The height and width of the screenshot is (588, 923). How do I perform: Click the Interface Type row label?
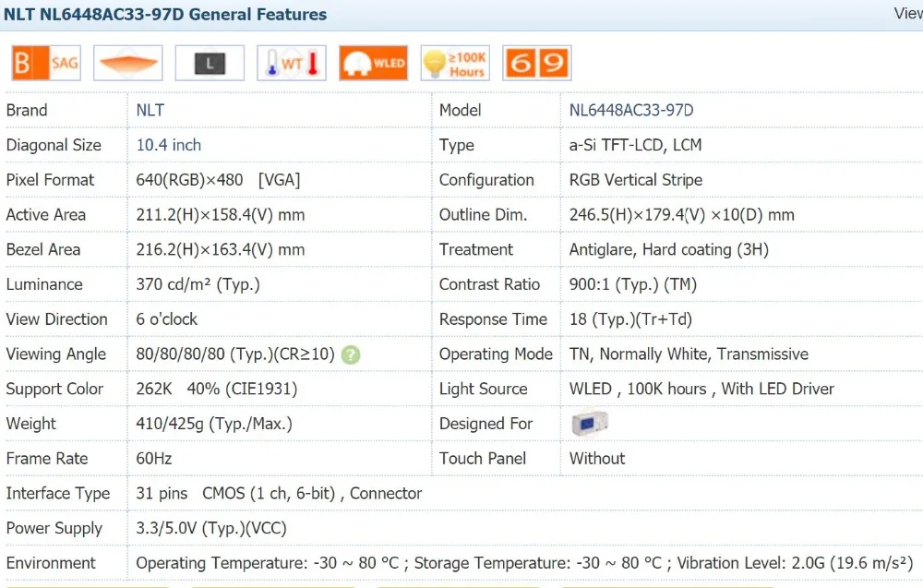tap(58, 494)
